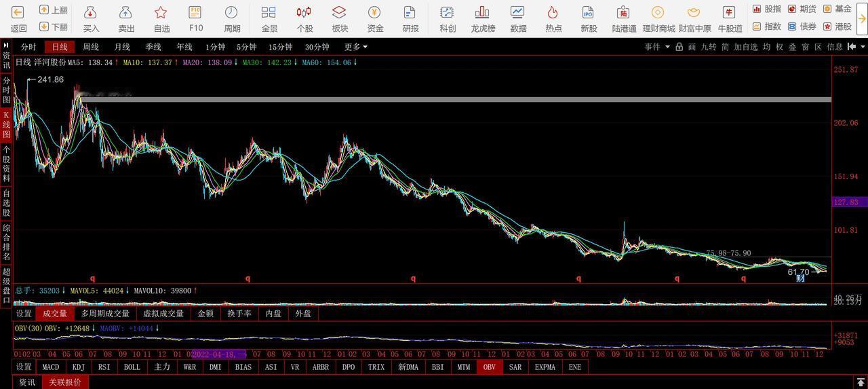Open the 研报 research report icon
868x389 pixels.
coord(410,12)
